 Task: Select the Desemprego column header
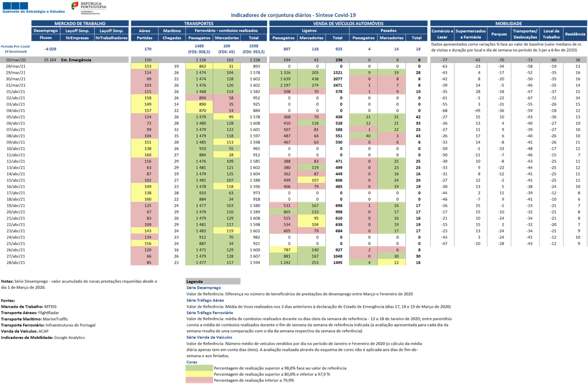(x=46, y=31)
